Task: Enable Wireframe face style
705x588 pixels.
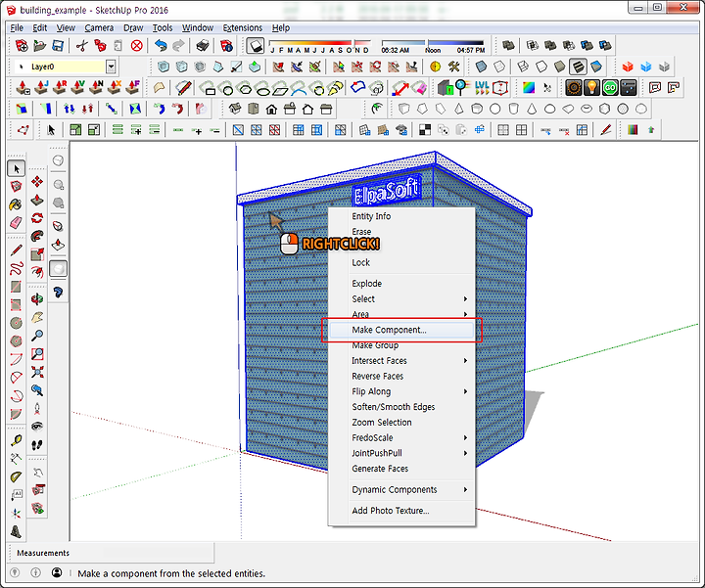Action: click(x=523, y=67)
